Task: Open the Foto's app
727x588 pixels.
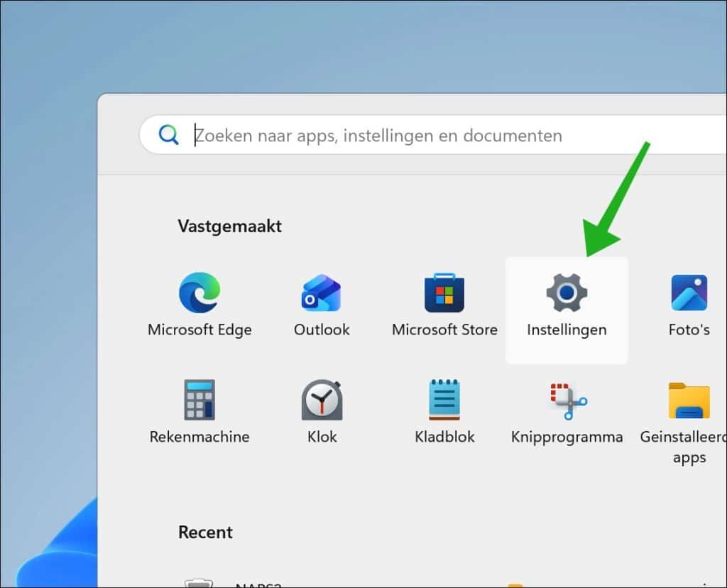Action: tap(689, 305)
